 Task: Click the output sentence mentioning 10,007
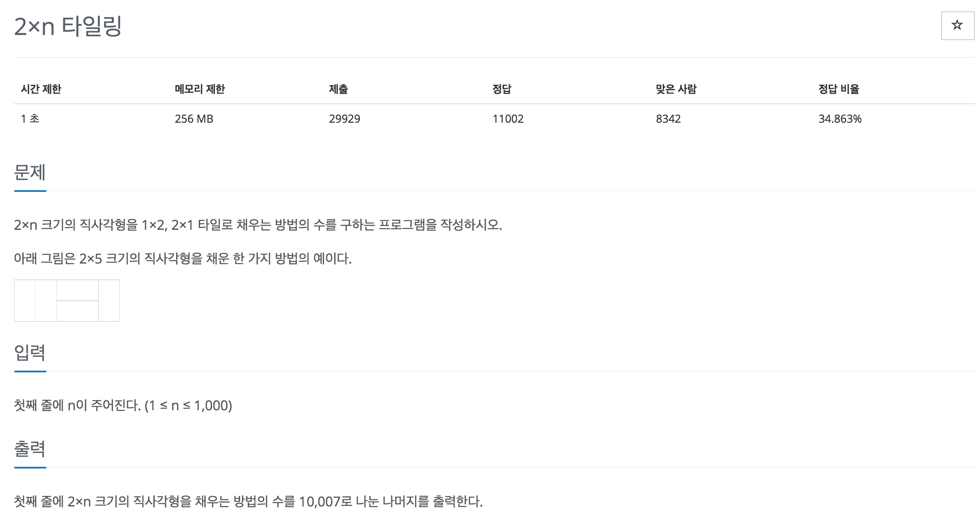point(249,501)
